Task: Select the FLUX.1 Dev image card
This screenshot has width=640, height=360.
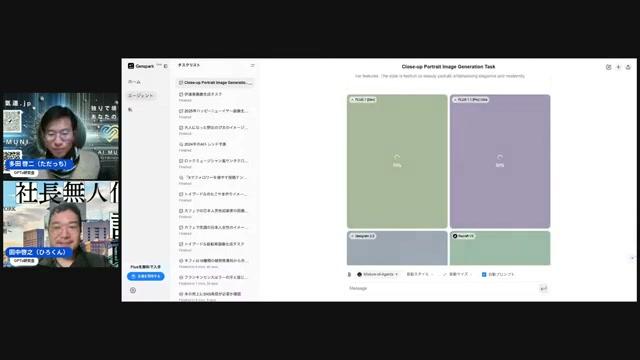Action: pos(397,161)
